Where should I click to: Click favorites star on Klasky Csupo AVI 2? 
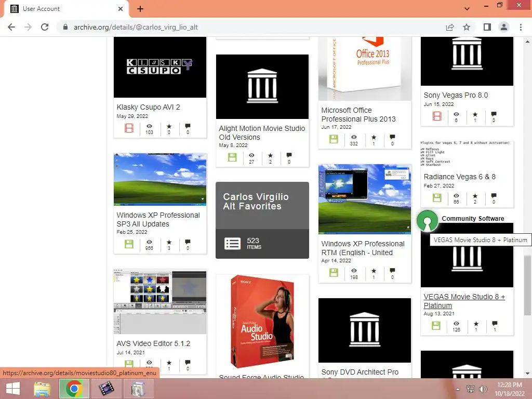169,126
